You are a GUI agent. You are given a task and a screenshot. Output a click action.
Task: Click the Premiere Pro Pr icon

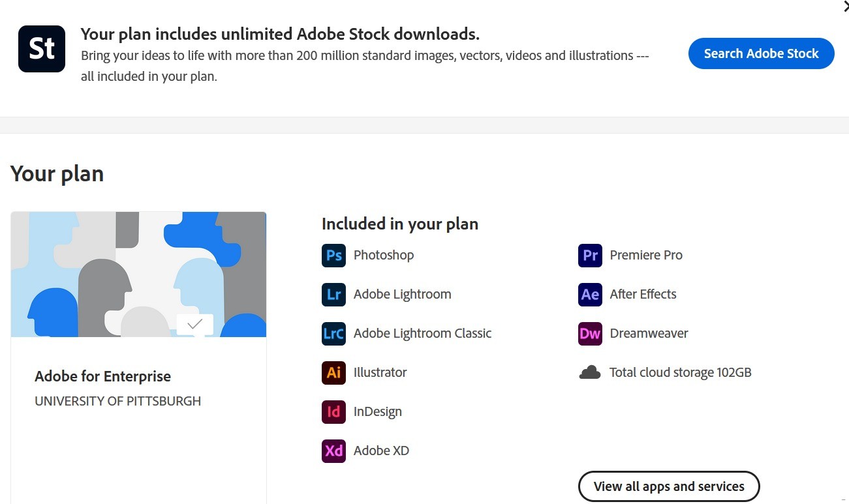[x=590, y=255]
